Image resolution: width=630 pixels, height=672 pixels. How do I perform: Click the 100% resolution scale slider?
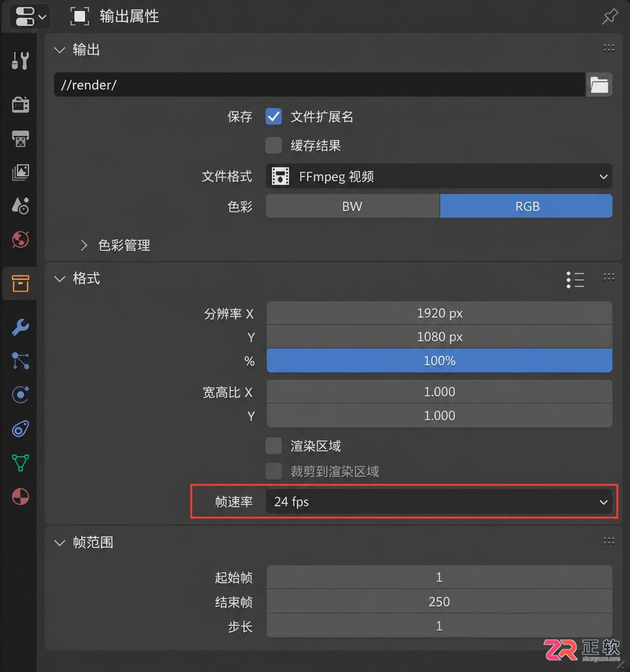[x=439, y=361]
